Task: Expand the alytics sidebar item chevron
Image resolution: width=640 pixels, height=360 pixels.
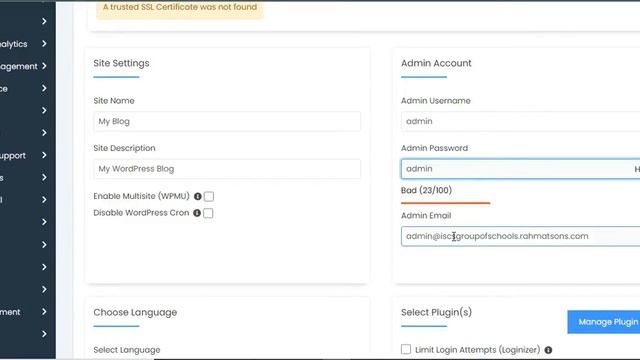Action: (44, 44)
